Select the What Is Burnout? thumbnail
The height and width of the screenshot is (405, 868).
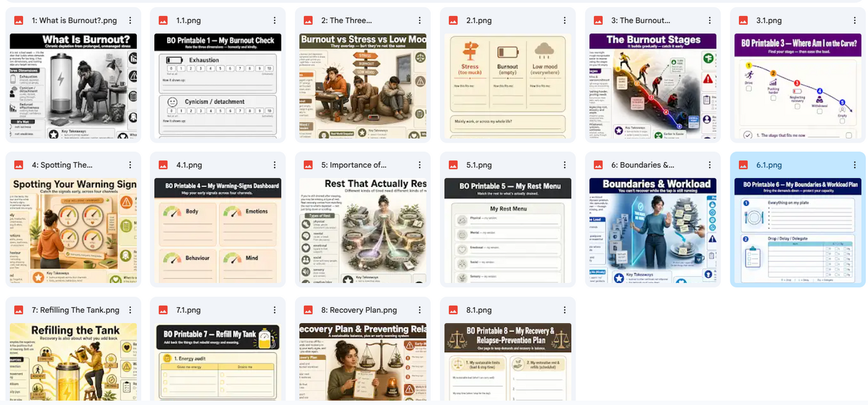click(73, 86)
